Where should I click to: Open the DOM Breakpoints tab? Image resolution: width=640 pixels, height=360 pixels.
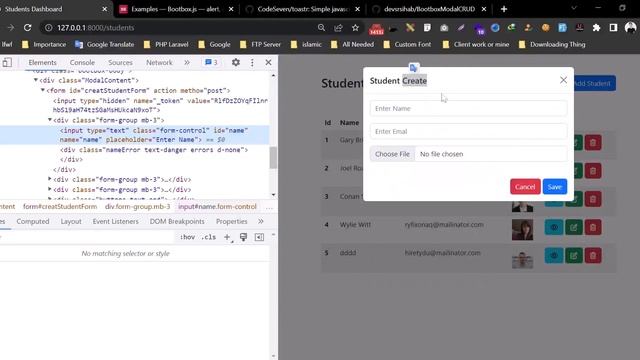pyautogui.click(x=177, y=221)
